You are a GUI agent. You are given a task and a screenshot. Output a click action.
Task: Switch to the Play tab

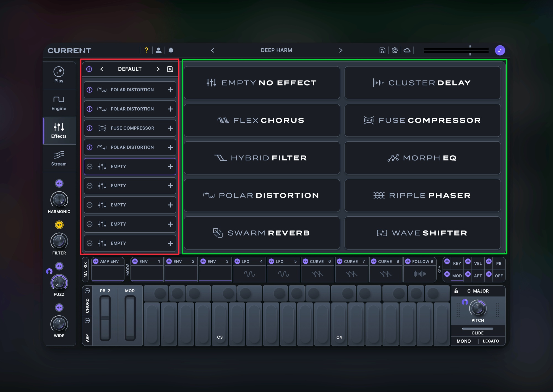tap(59, 75)
